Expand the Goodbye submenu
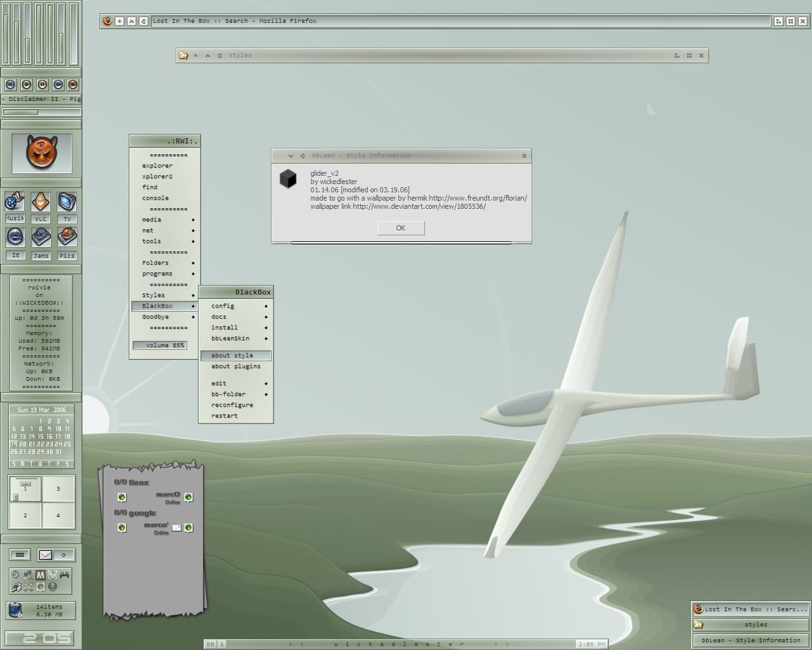The image size is (812, 650). coord(165,317)
